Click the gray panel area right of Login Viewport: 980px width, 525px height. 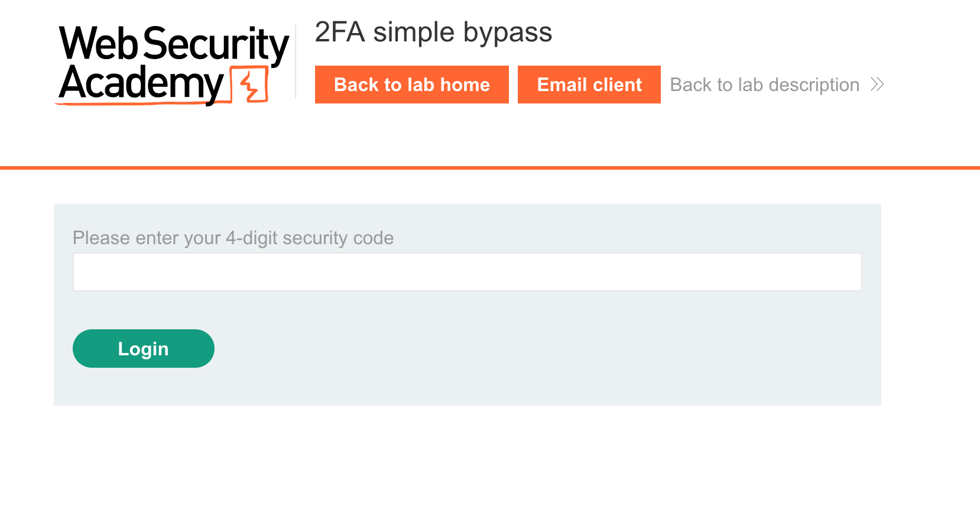[x=532, y=349]
